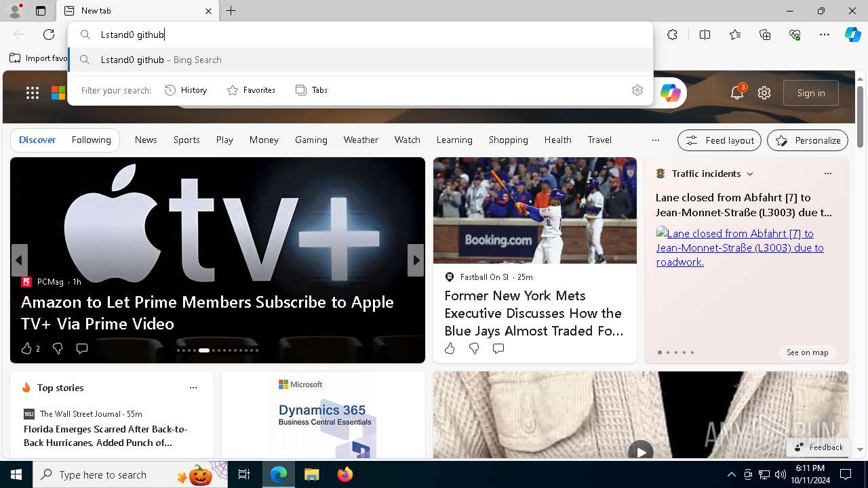Open Favorites star toolbar icon
The image size is (868, 488).
[735, 35]
